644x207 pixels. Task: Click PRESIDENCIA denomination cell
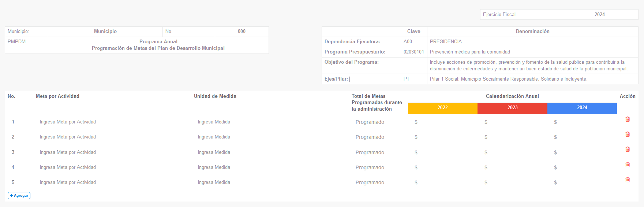532,42
